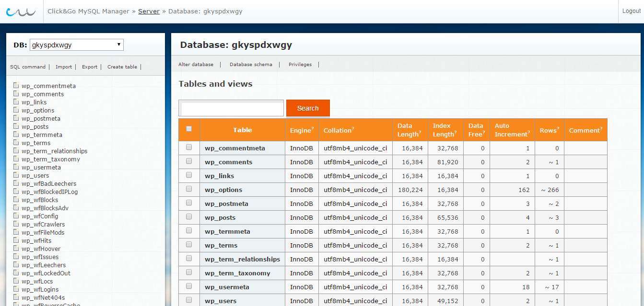
Task: Click the table icon beside wp_wfConfig in sidebar
Action: click(16, 216)
